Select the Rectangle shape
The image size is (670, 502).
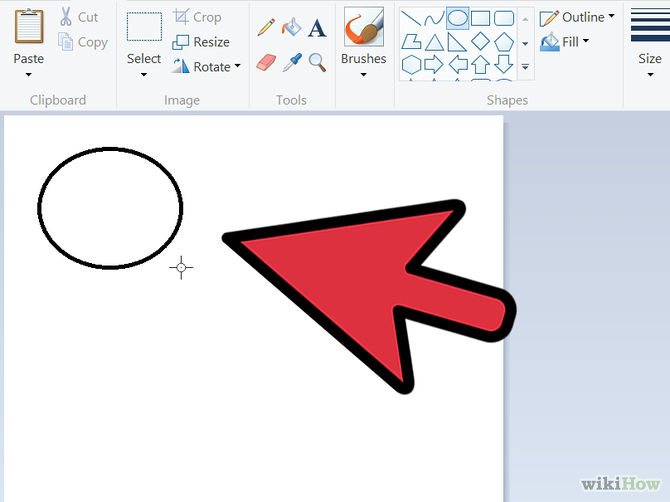[x=480, y=18]
